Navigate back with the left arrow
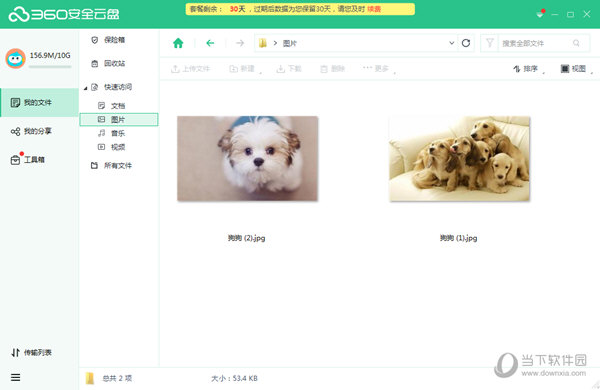Screen dimensions: 600x390 click(x=210, y=43)
